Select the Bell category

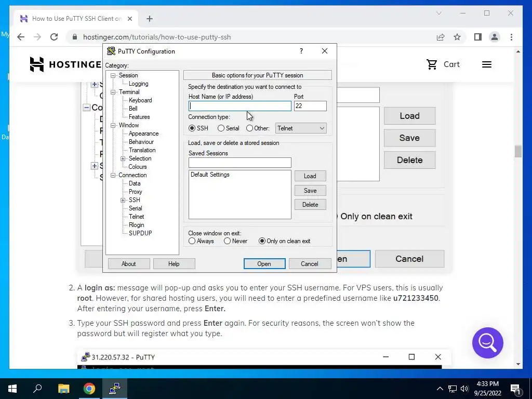click(x=133, y=109)
